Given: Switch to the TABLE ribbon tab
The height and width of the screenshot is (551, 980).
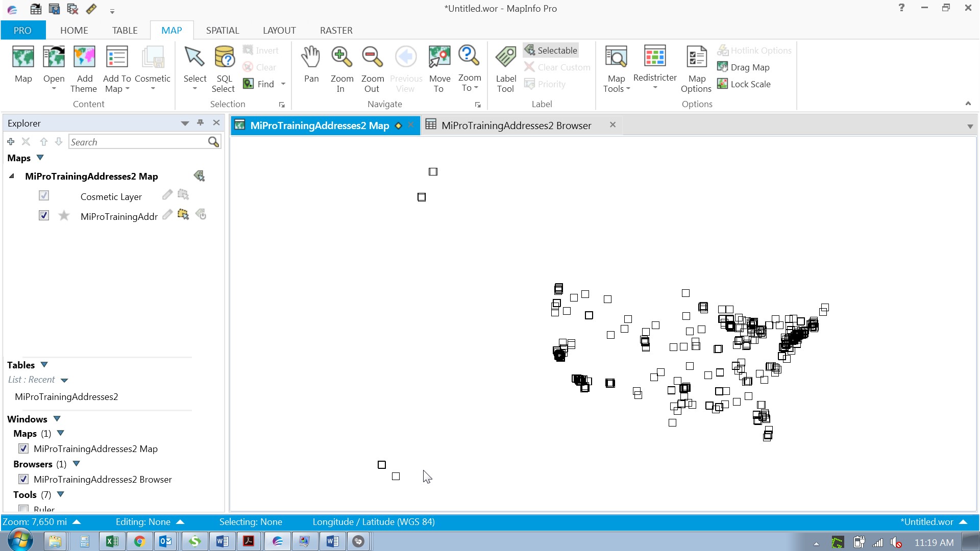Looking at the screenshot, I should click(x=125, y=30).
